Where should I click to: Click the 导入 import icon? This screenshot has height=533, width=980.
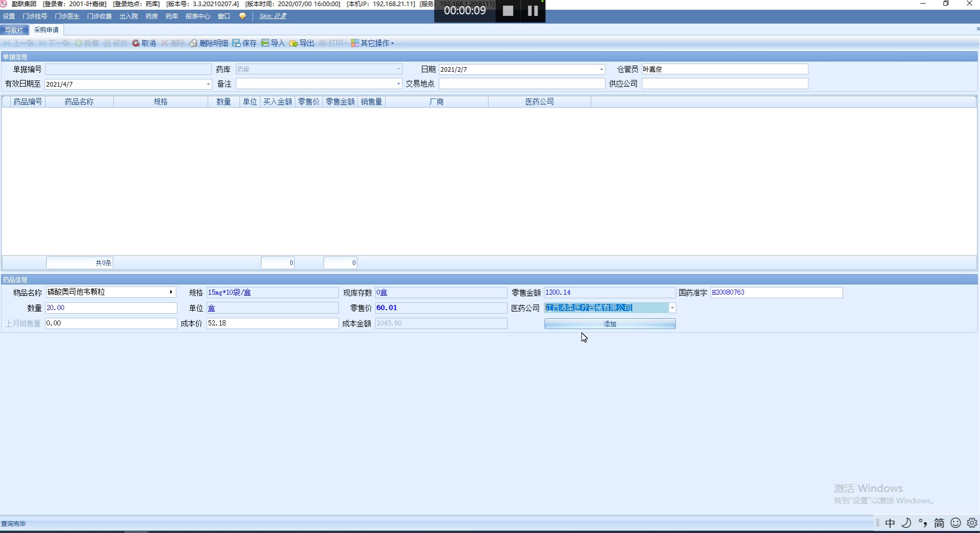(x=265, y=43)
